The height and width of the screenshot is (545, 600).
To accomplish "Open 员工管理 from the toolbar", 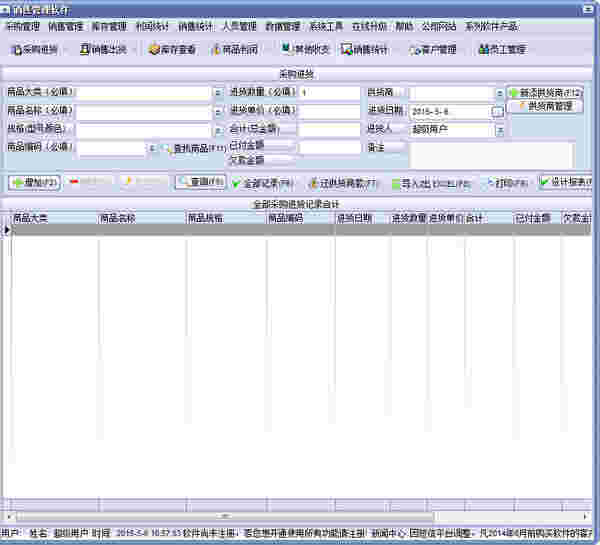I will coord(502,48).
